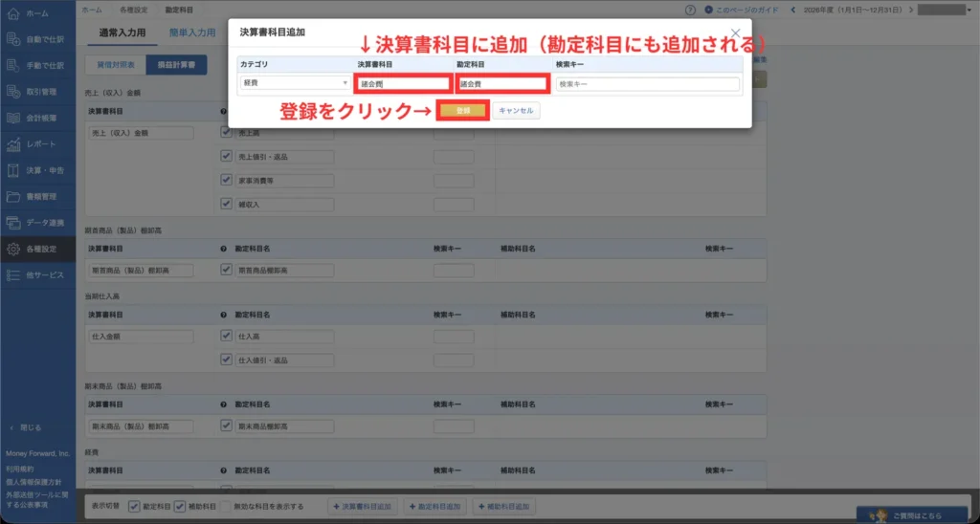Collapse sidebar with 閉じる
Image resolution: width=980 pixels, height=524 pixels.
point(26,427)
